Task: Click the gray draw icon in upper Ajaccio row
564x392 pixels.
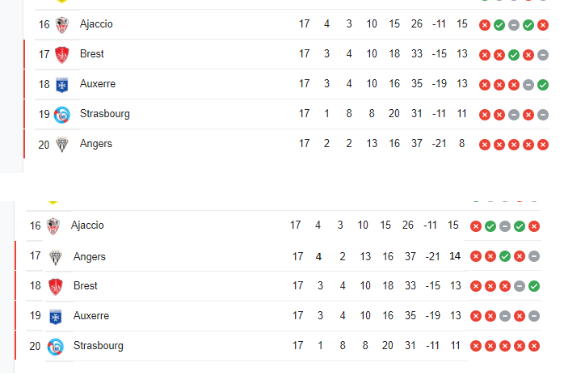Action: (x=514, y=25)
